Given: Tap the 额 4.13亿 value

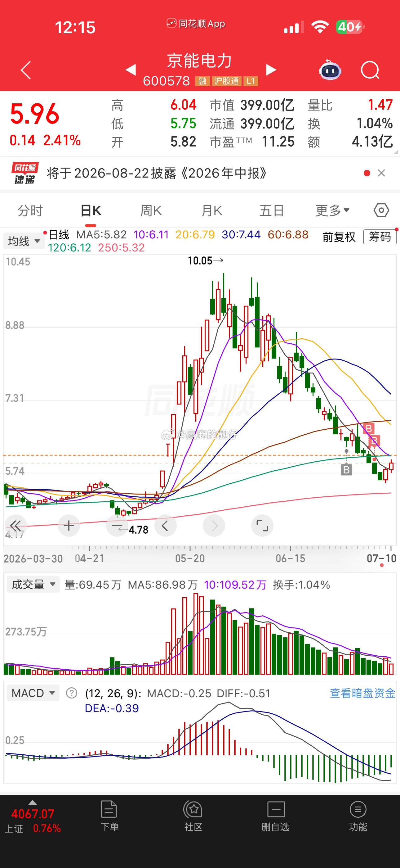Looking at the screenshot, I should pos(372,142).
